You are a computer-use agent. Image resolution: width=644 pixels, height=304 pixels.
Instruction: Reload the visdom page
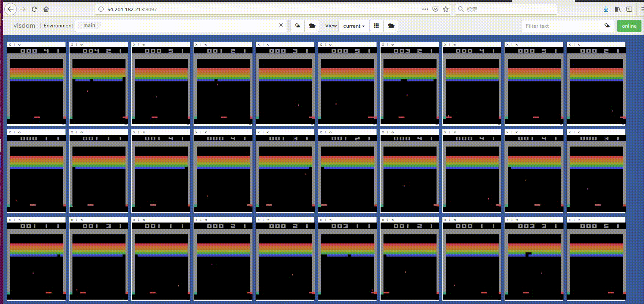point(34,9)
